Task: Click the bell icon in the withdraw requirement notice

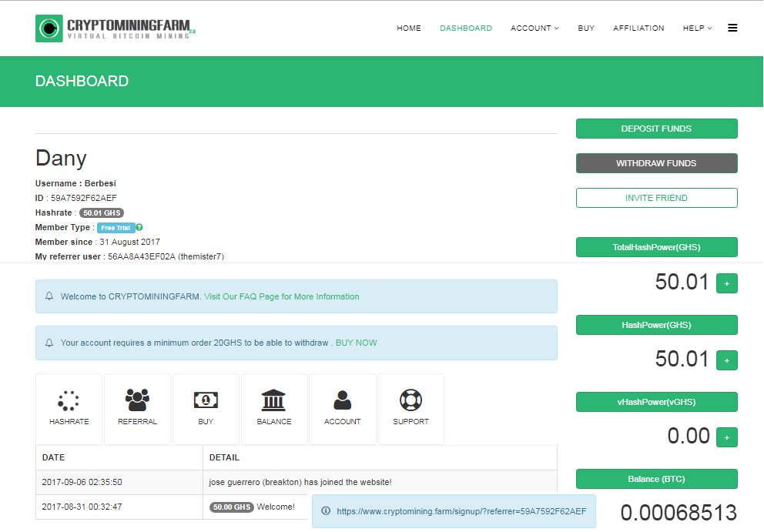Action: pyautogui.click(x=49, y=343)
